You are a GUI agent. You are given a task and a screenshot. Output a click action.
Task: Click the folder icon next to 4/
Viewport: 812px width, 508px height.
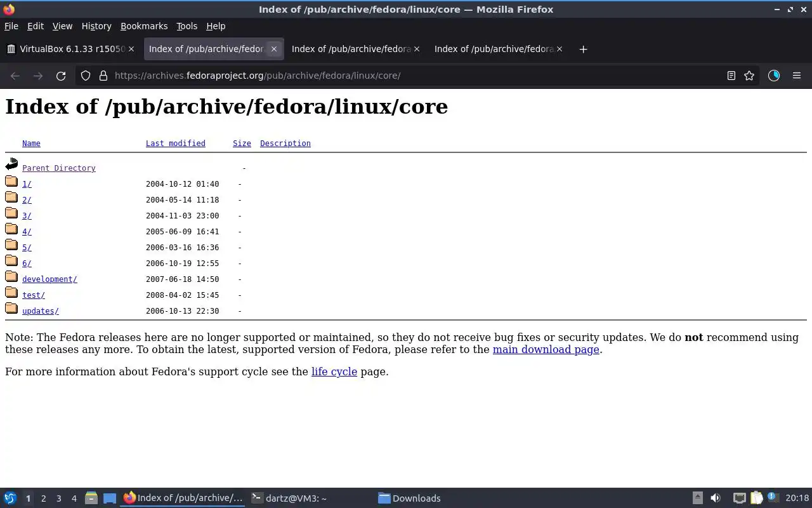tap(11, 229)
